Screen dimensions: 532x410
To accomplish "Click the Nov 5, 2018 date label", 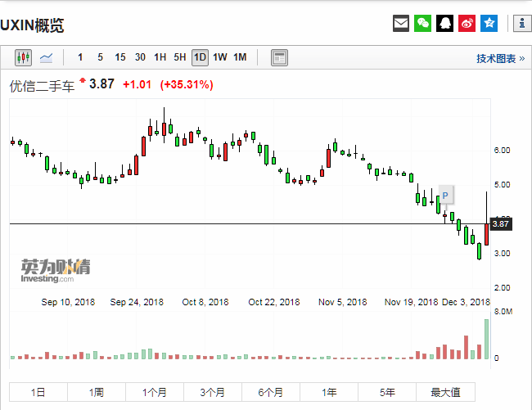I will tap(343, 302).
